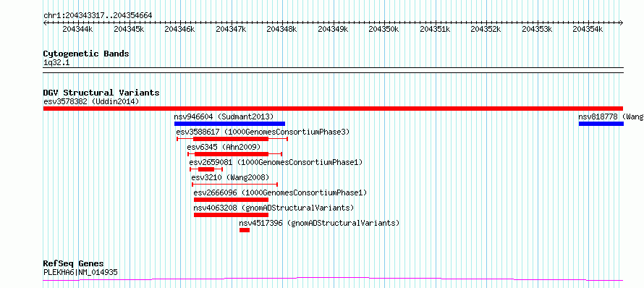Viewport: 644px width, 288px height.
Task: Click the nsv4517396 gnomADStructuralVariants label
Action: point(320,223)
